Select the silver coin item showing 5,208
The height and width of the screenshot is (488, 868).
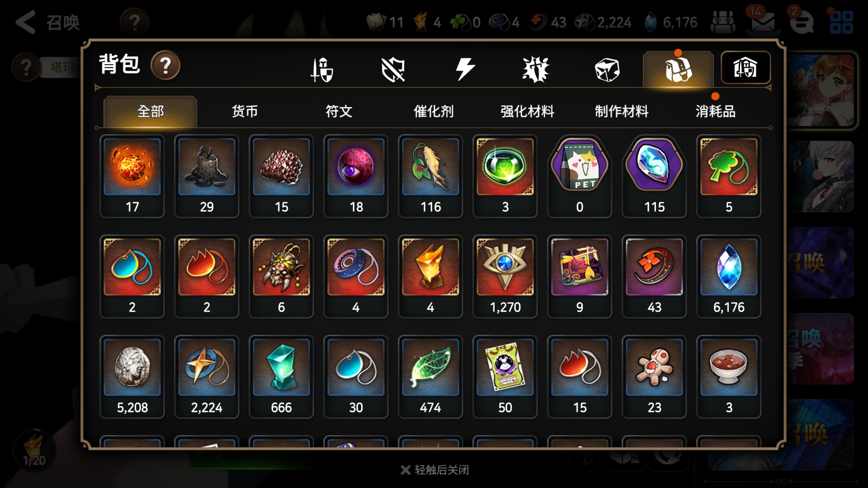coord(132,377)
